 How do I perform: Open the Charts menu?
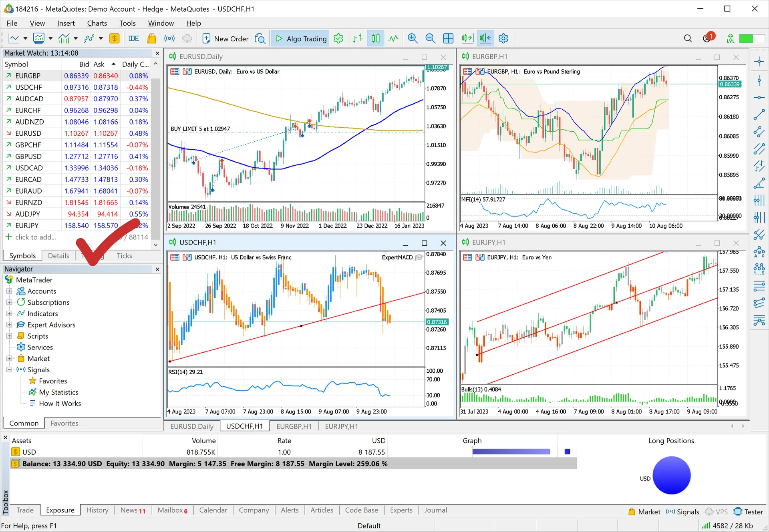[x=97, y=23]
